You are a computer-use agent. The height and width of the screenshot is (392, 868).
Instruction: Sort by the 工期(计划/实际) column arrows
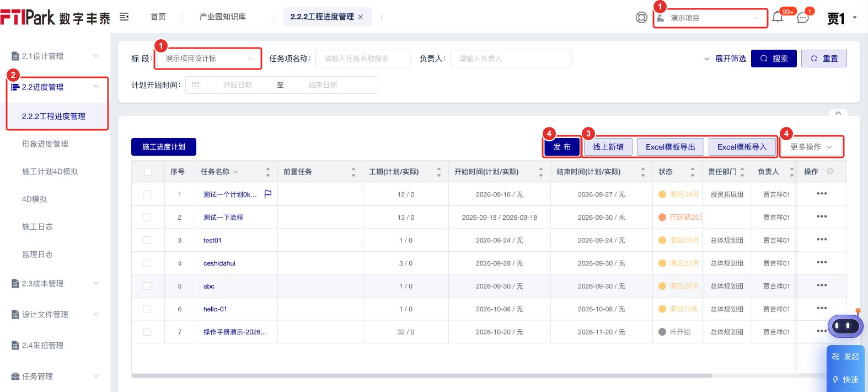point(439,172)
